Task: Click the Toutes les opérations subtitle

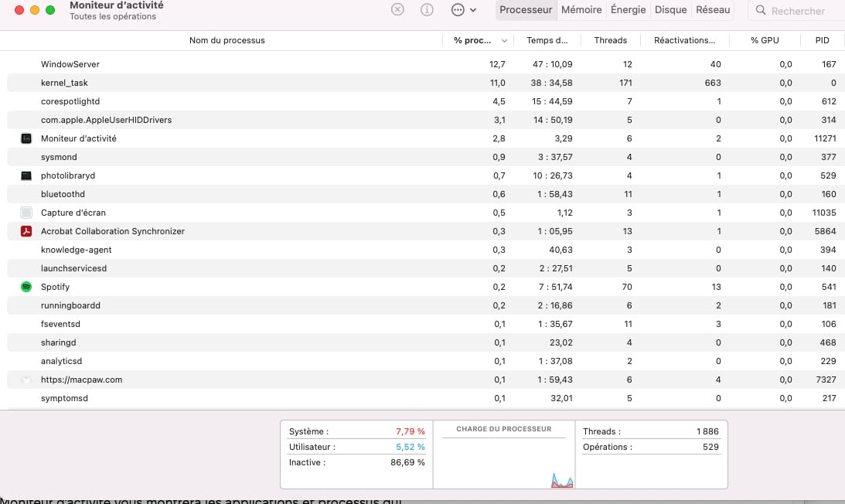Action: point(113,17)
